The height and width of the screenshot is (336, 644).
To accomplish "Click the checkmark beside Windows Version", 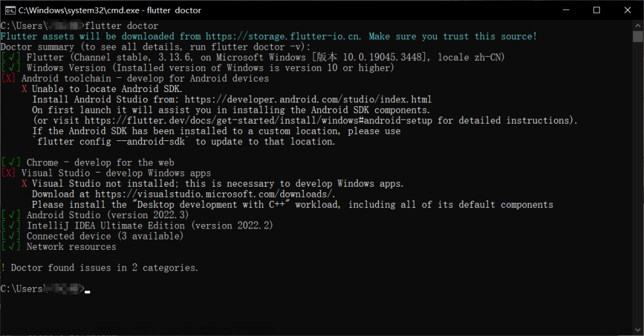I will [11, 68].
